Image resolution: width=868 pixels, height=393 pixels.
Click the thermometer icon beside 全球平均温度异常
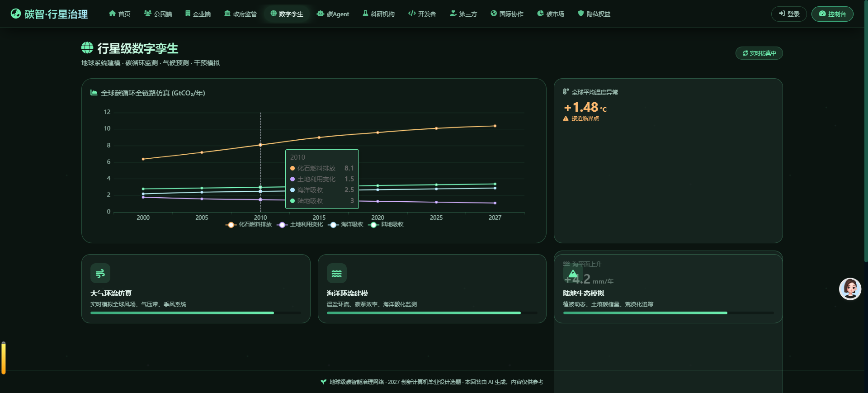(x=566, y=92)
